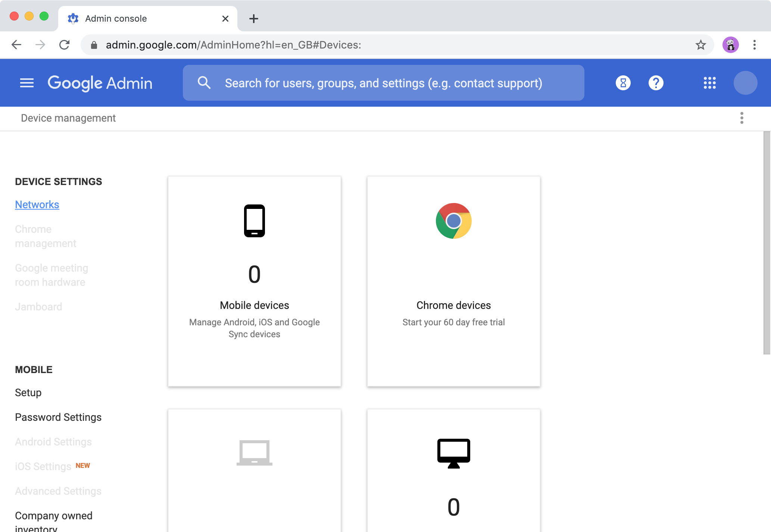Click the mobile phone icon above the zero
The image size is (771, 532).
[254, 220]
